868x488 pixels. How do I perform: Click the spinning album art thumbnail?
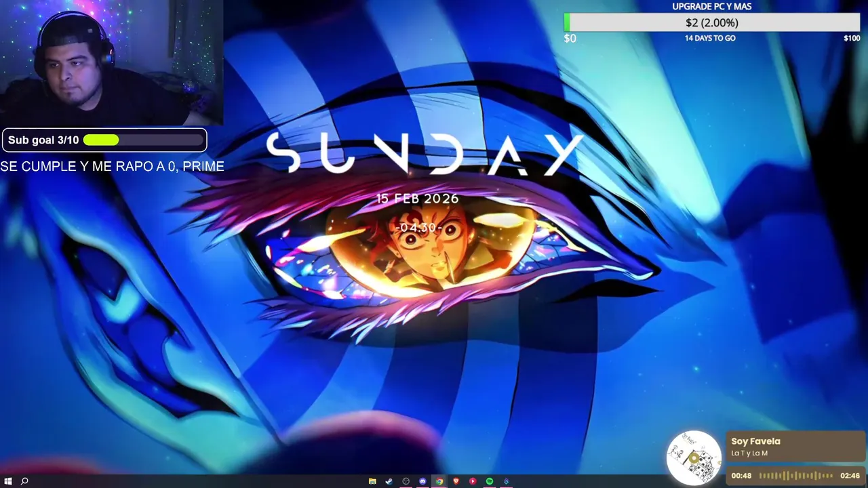(x=694, y=457)
